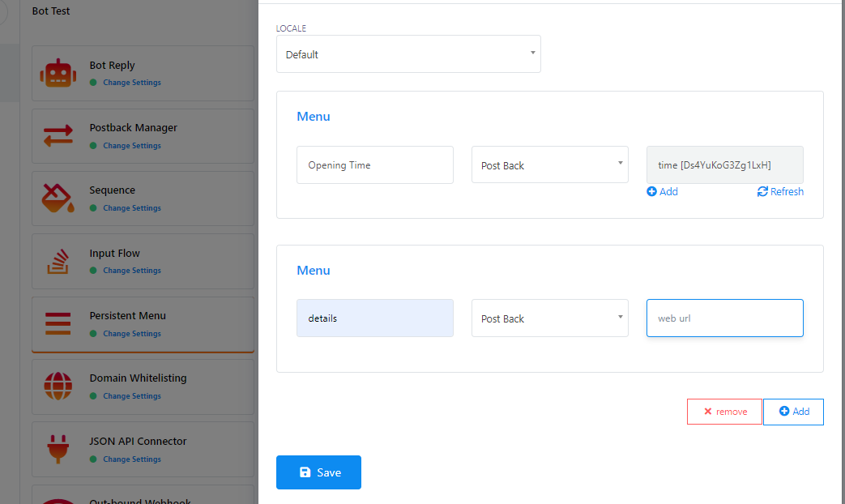845x504 pixels.
Task: Focus the web url input field
Action: point(724,318)
